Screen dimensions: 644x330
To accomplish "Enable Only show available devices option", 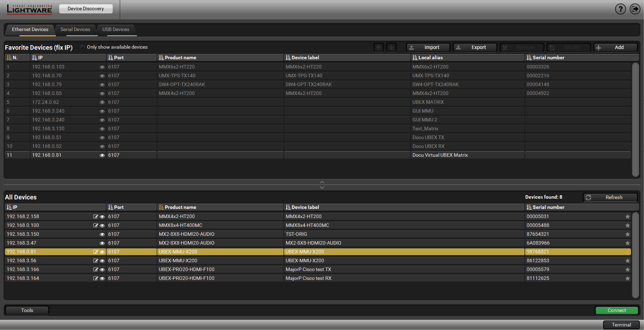I will (82, 48).
